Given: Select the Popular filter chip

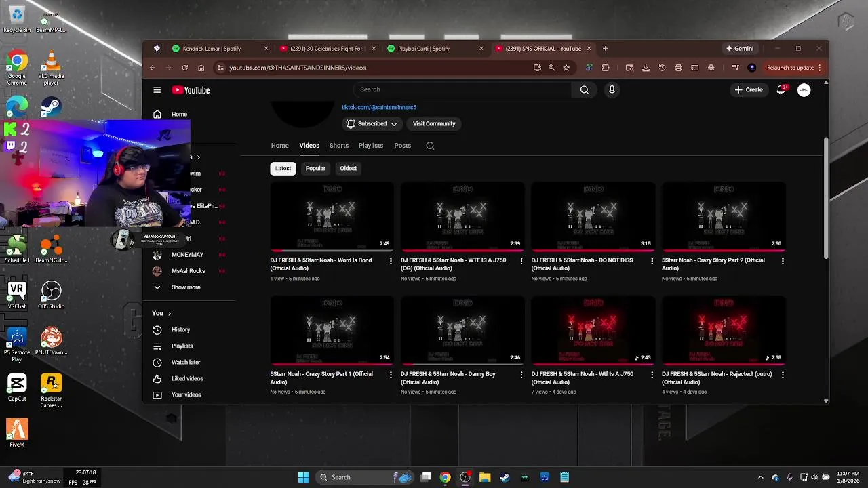Looking at the screenshot, I should tap(315, 168).
